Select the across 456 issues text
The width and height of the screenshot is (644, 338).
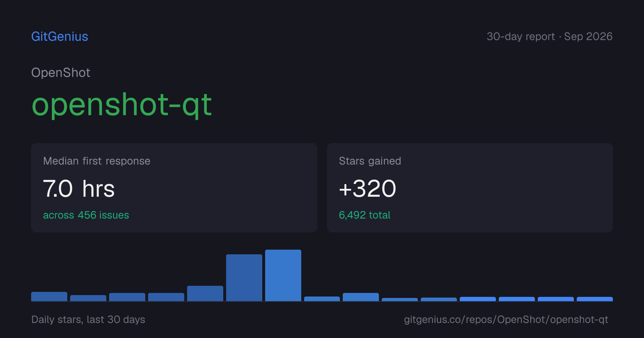pos(86,215)
